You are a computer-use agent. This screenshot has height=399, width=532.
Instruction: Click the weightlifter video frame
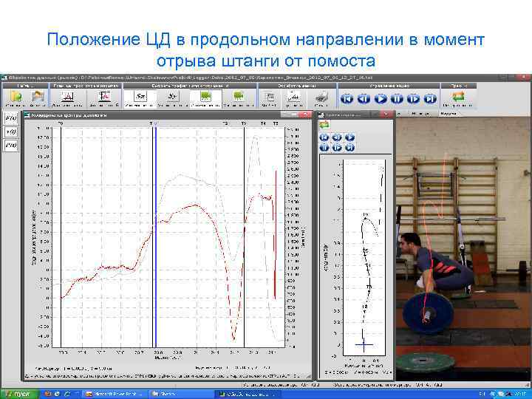pyautogui.click(x=463, y=249)
